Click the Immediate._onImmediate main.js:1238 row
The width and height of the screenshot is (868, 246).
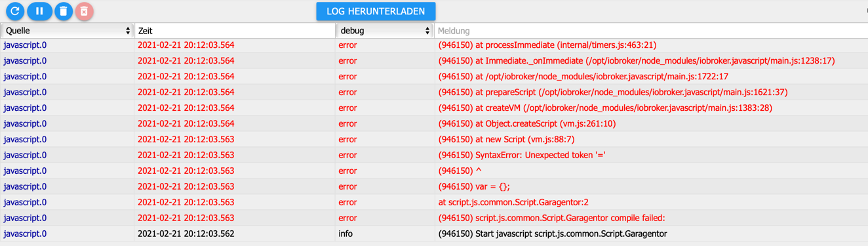coord(434,61)
